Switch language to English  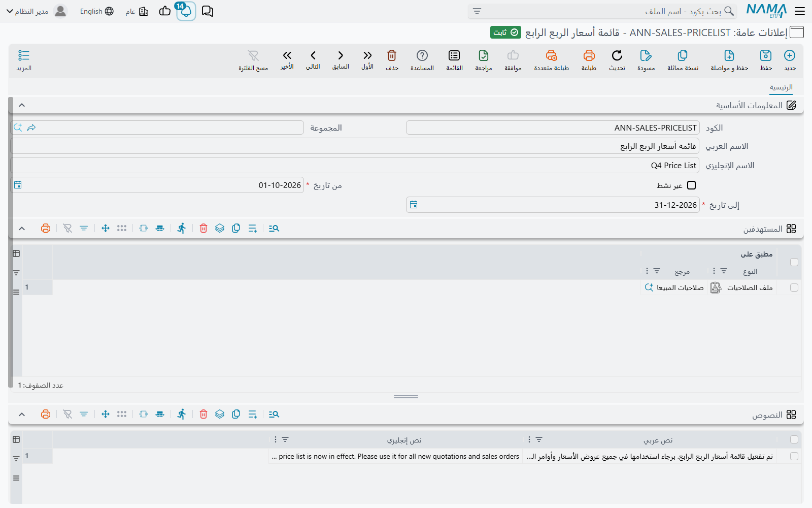point(96,11)
